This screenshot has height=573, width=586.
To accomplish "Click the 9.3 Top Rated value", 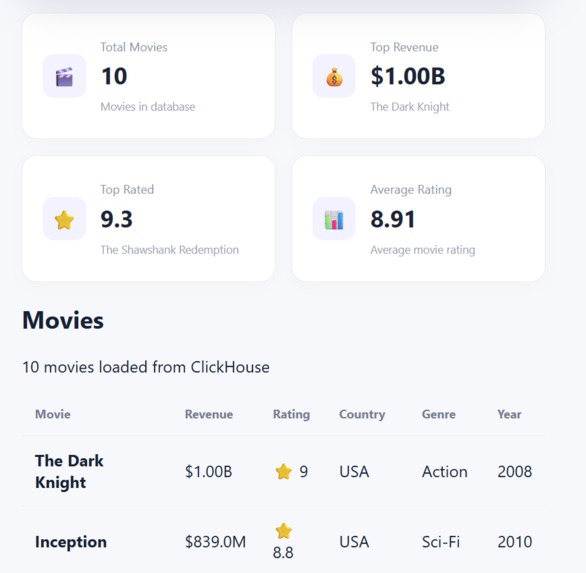I will coord(116,219).
